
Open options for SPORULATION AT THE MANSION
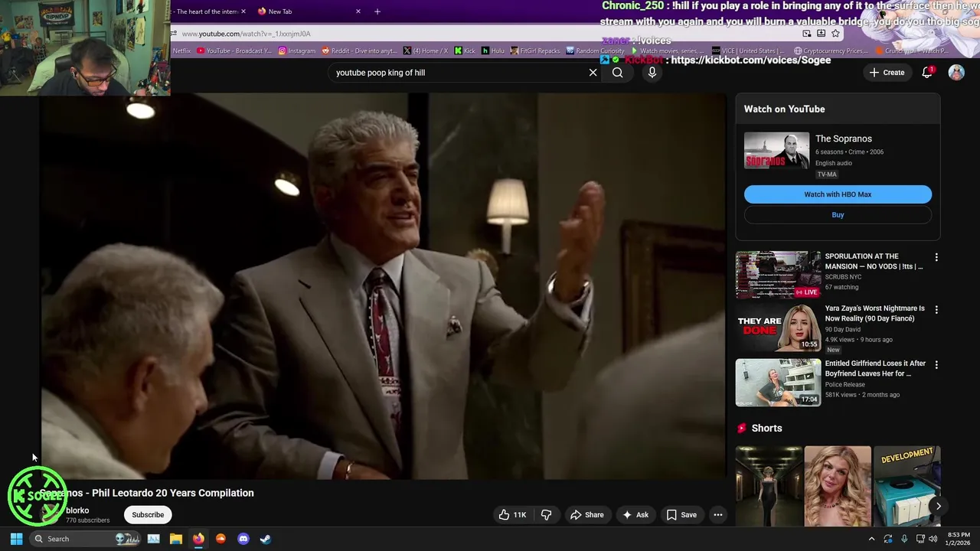(x=936, y=258)
